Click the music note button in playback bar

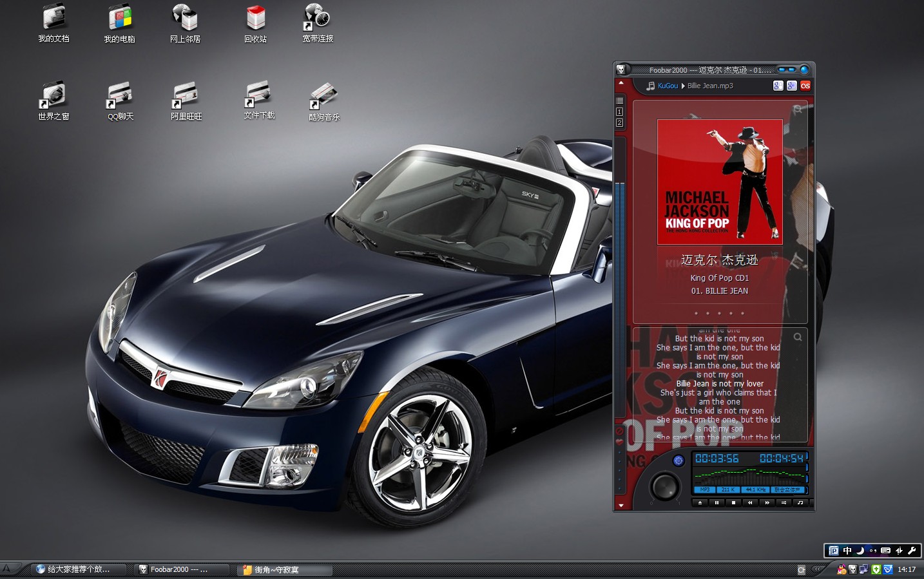click(x=800, y=502)
